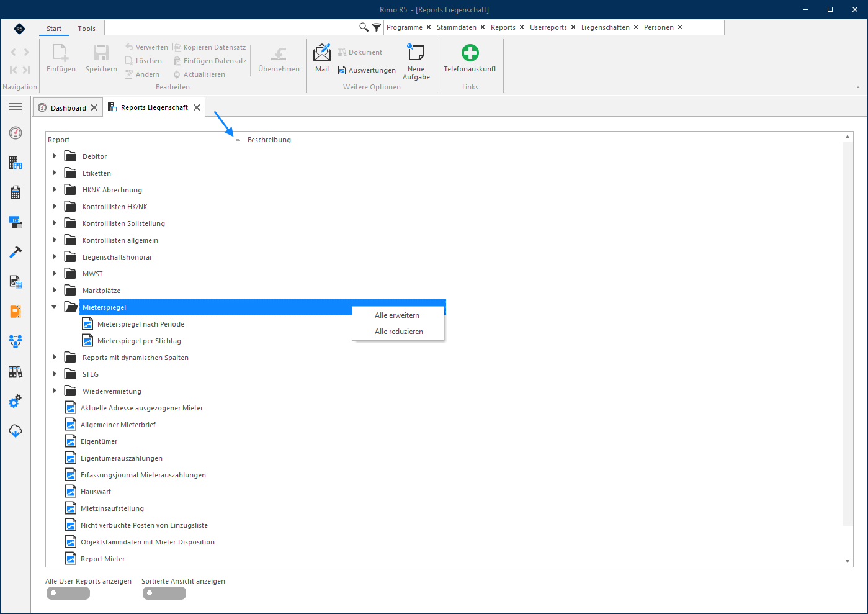
Task: Select the Hauswart report
Action: tap(96, 492)
